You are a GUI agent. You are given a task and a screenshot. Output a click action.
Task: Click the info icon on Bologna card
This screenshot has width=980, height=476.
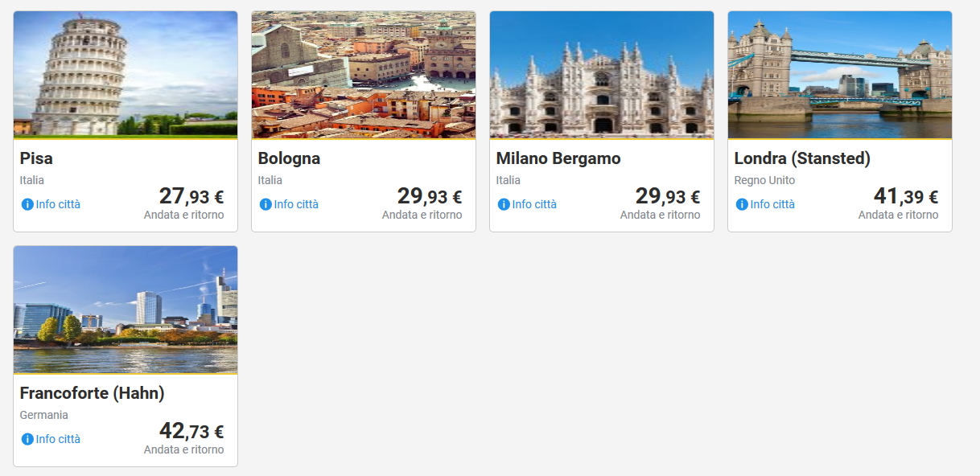[266, 204]
